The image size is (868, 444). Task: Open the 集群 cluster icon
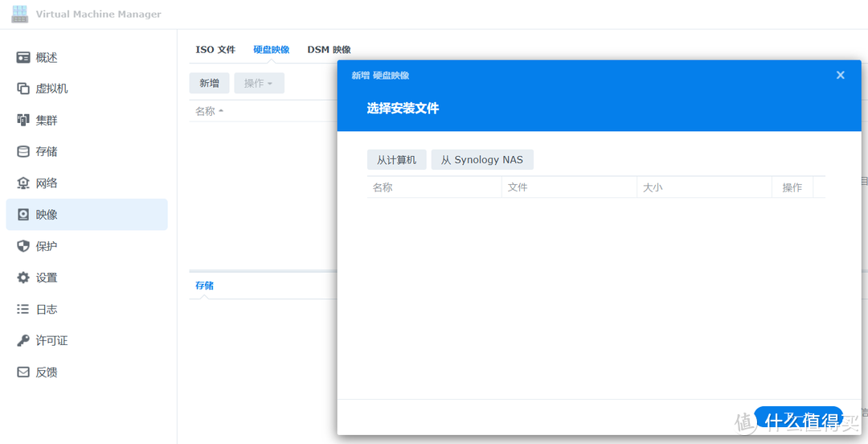[x=23, y=121]
